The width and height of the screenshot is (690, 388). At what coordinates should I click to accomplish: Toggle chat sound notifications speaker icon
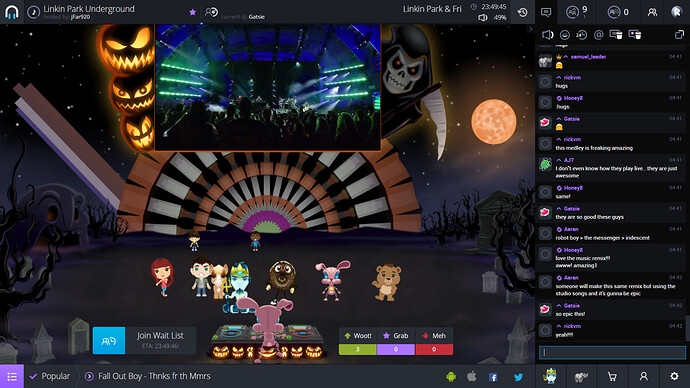pyautogui.click(x=547, y=34)
